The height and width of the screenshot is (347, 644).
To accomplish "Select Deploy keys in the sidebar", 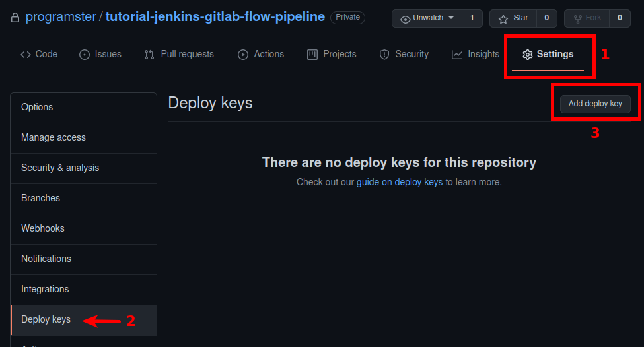I will point(83,320).
